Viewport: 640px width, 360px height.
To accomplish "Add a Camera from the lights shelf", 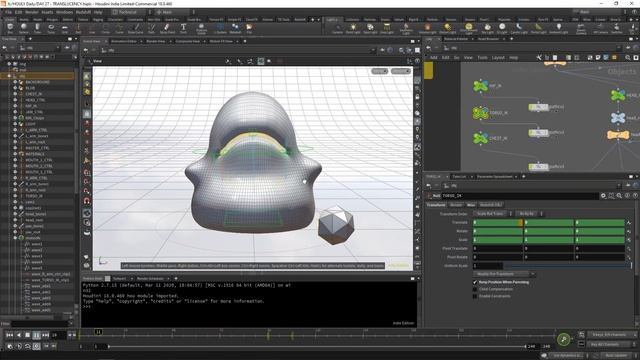I will (x=337, y=28).
